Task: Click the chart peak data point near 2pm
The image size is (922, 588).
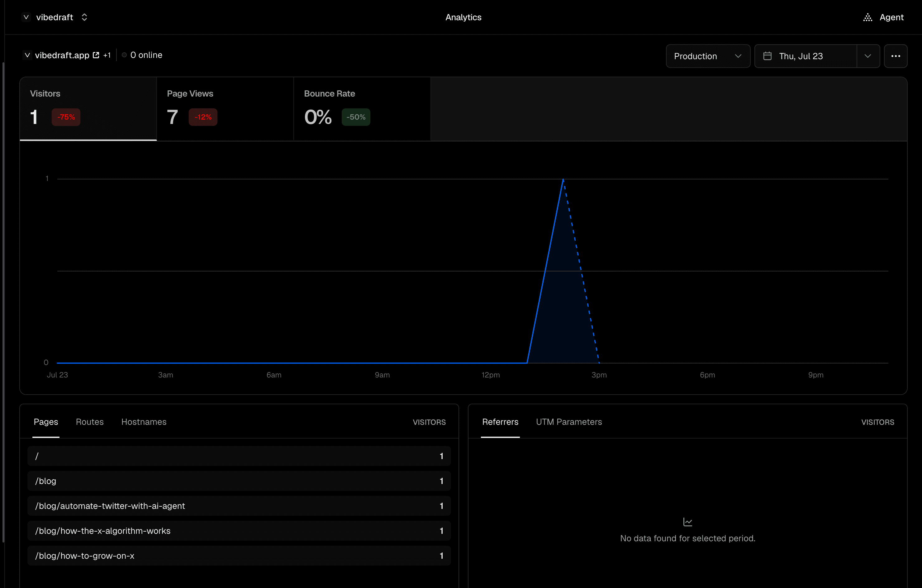Action: pyautogui.click(x=563, y=179)
